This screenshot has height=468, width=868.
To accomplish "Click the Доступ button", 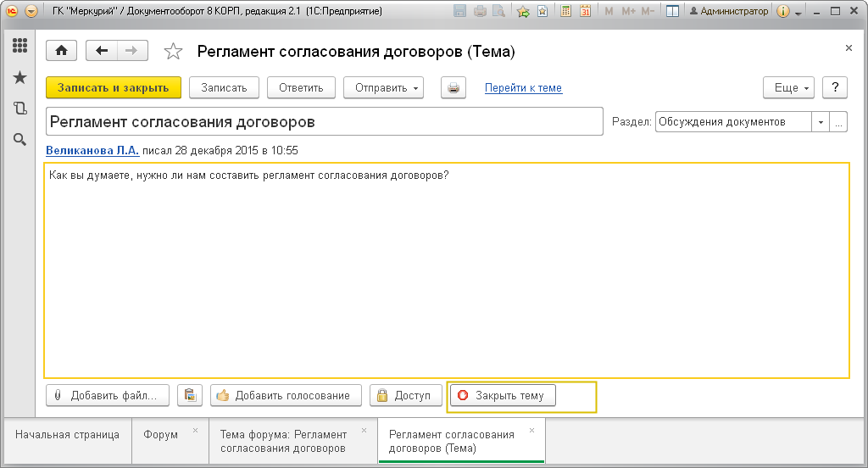I will tap(406, 395).
